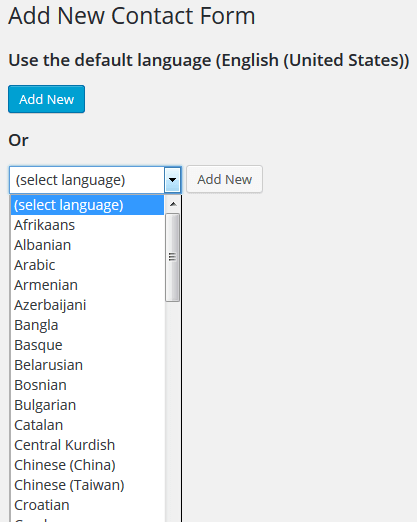Open the select language dropdown arrow
The width and height of the screenshot is (417, 522).
click(172, 180)
